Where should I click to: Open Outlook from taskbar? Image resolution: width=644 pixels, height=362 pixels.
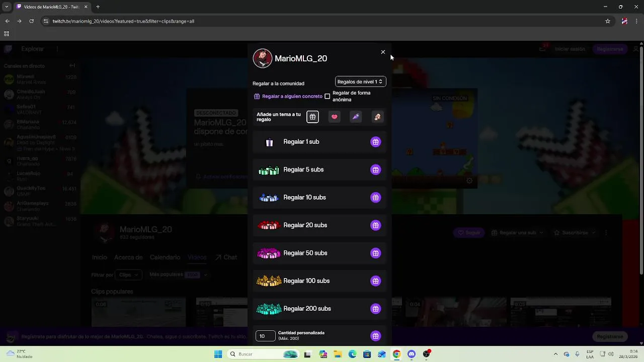(x=382, y=354)
